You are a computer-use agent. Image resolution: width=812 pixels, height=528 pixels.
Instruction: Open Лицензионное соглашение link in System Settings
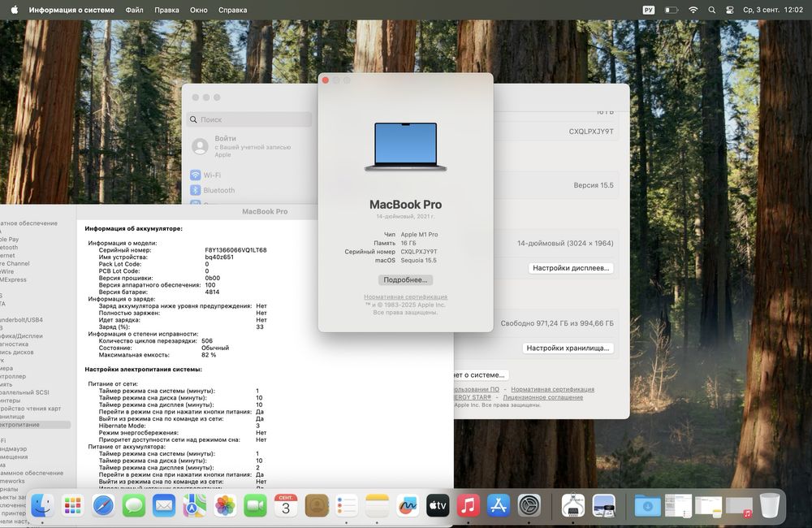[542, 397]
